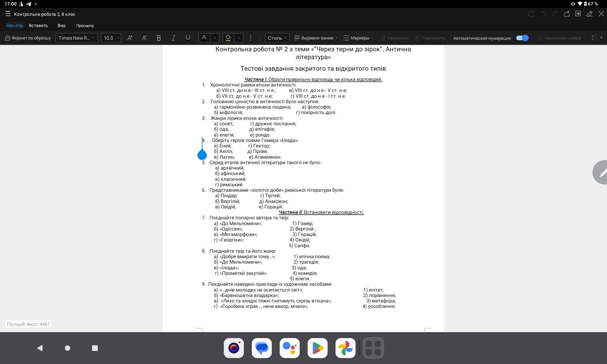
Task: Toggle italic formatting
Action: click(x=173, y=38)
